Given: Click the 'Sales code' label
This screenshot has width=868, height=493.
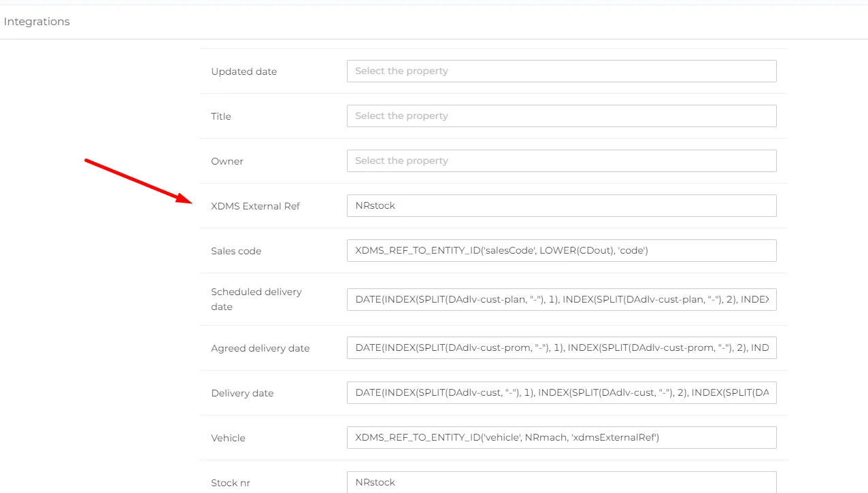Looking at the screenshot, I should point(236,251).
